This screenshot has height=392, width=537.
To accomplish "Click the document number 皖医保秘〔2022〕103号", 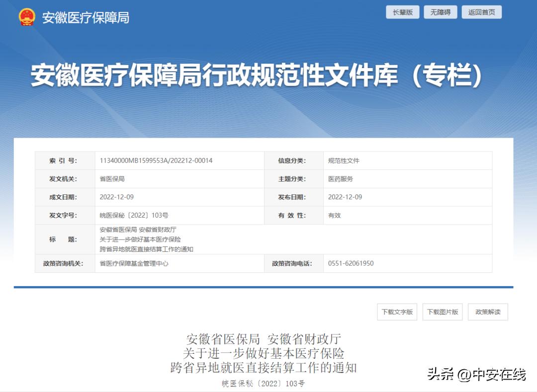I will pyautogui.click(x=133, y=215).
